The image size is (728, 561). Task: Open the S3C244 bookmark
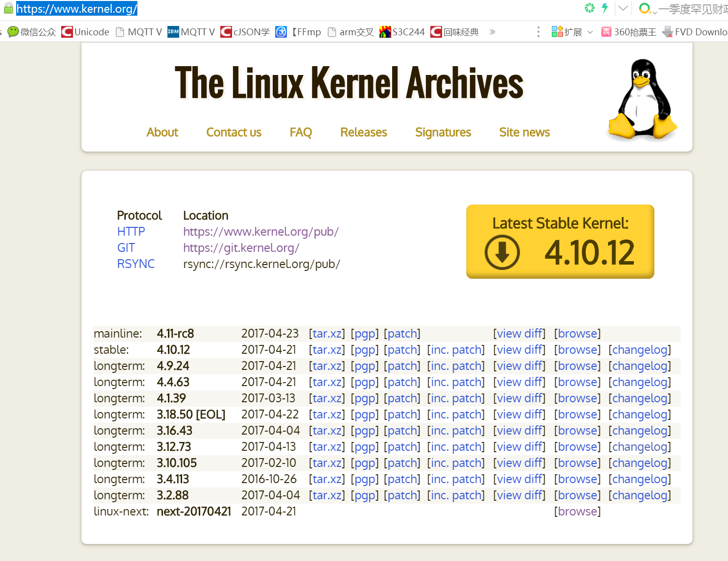point(402,32)
